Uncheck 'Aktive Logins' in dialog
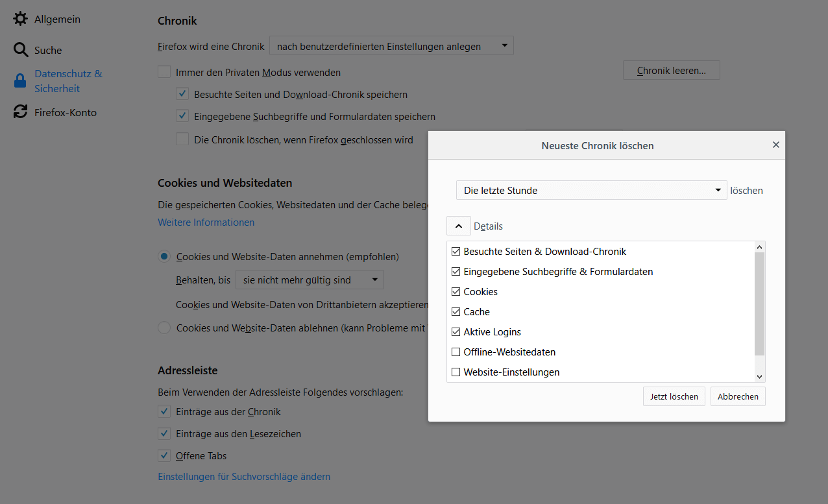The width and height of the screenshot is (828, 504). point(456,331)
